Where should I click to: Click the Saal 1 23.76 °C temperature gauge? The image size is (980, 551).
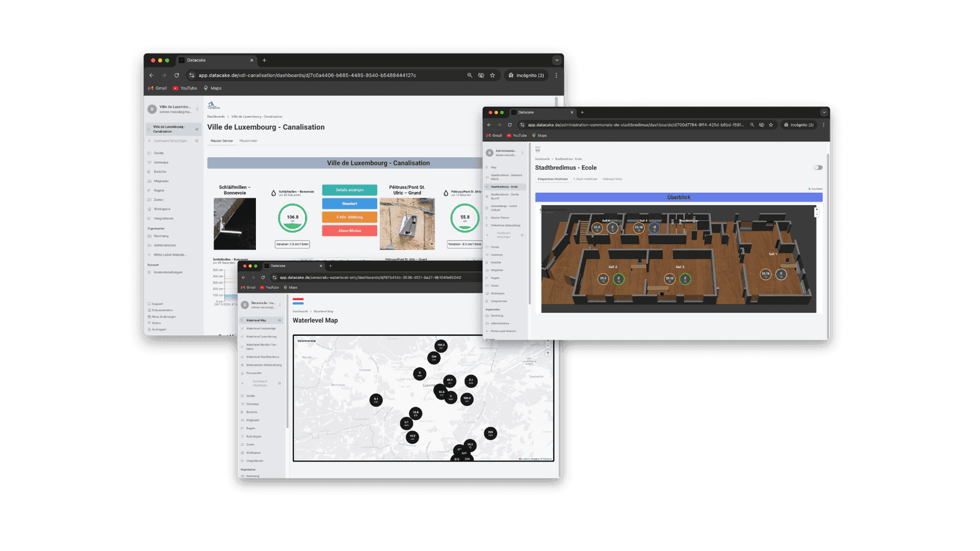765,274
